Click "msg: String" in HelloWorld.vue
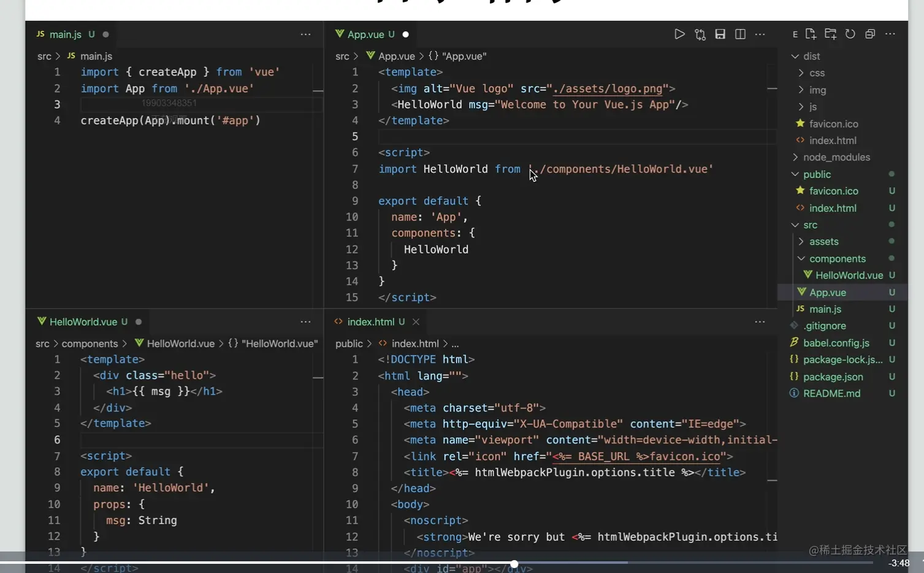Image resolution: width=924 pixels, height=573 pixels. coord(142,520)
